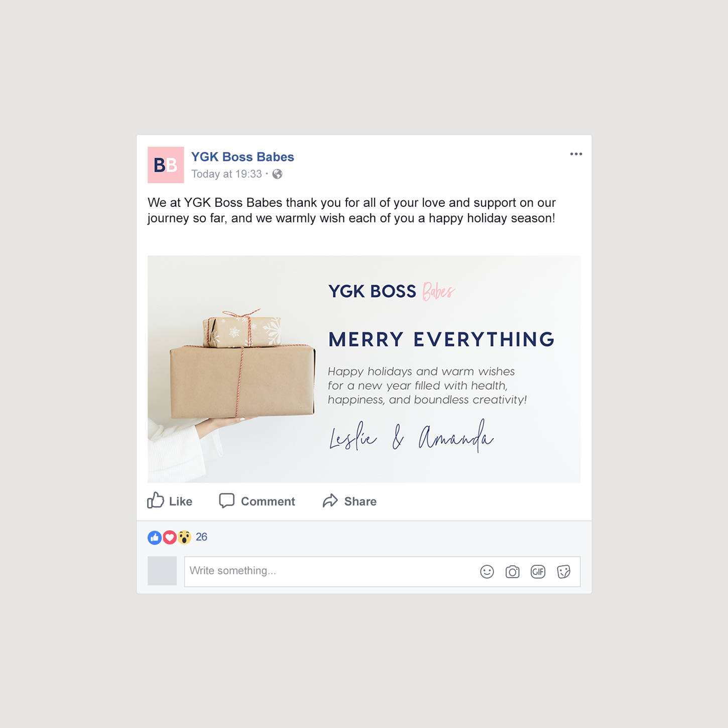Click the Share arrow icon
Image resolution: width=728 pixels, height=728 pixels.
coord(330,501)
